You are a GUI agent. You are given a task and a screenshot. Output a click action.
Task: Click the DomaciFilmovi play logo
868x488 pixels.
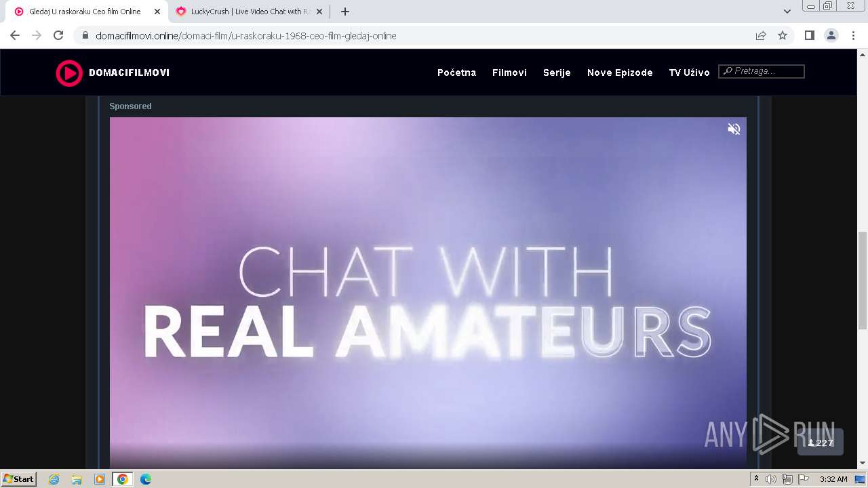69,73
